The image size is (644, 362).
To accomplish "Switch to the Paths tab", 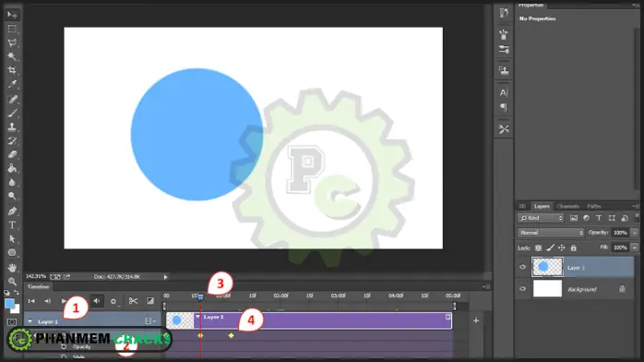I will [594, 206].
